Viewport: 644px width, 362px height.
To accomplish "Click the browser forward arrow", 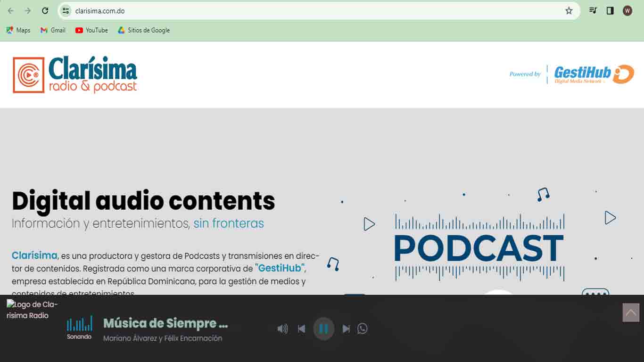I will point(28,11).
